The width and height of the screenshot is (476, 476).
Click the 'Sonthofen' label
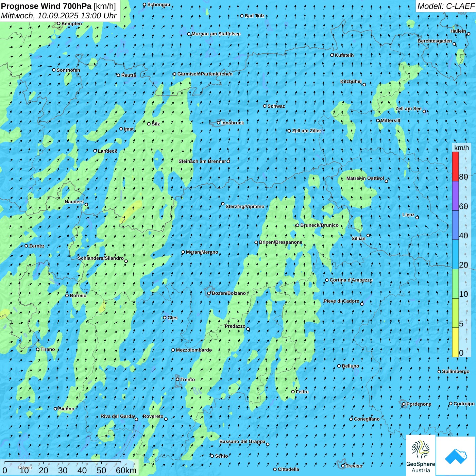pyautogui.click(x=68, y=70)
